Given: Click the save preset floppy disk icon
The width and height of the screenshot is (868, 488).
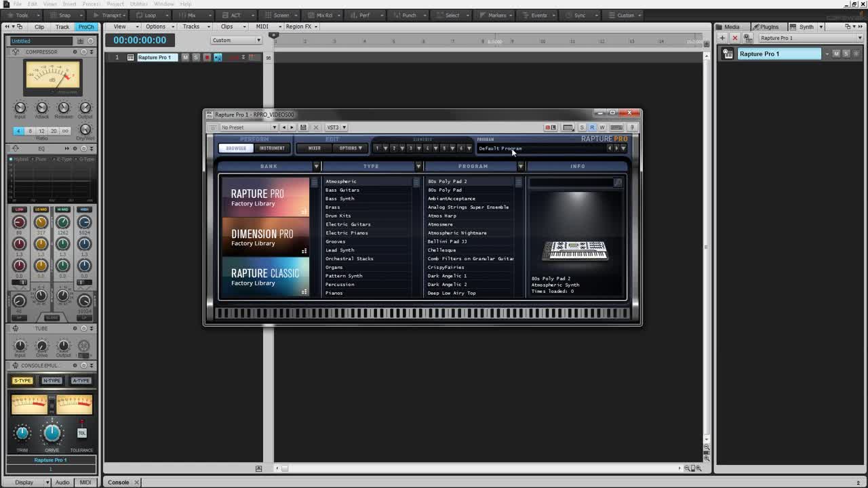Looking at the screenshot, I should click(303, 127).
